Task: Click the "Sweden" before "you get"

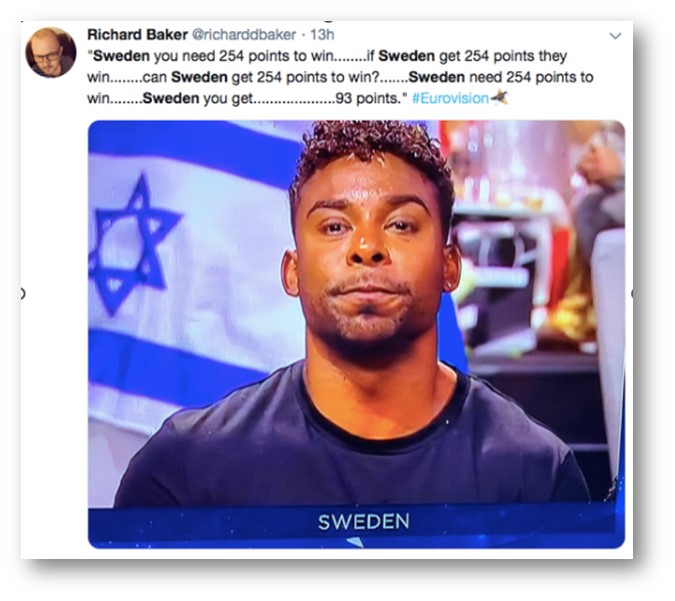Action: (x=171, y=98)
